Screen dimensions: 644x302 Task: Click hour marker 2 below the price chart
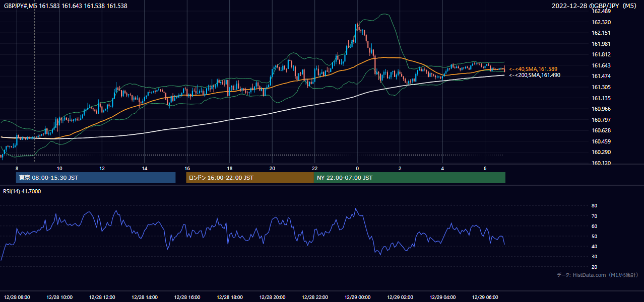(400, 168)
